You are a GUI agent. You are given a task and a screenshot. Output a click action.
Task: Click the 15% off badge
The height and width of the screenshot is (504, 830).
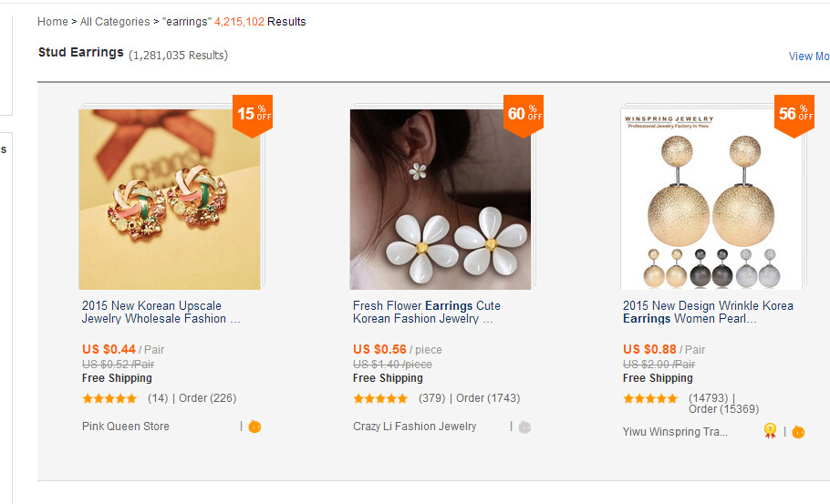(253, 114)
